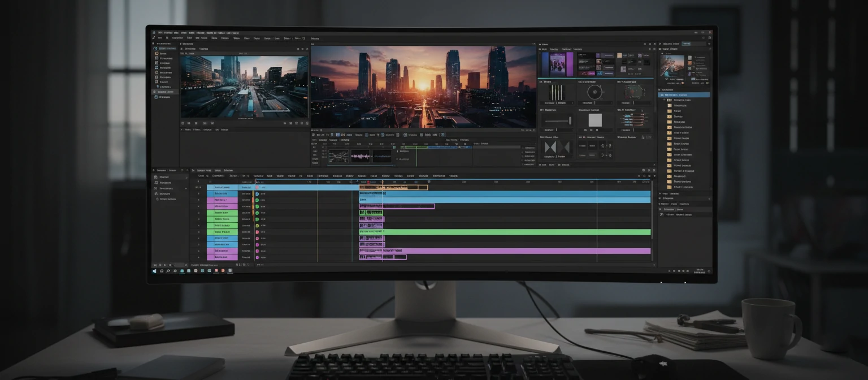Screen dimensions: 868x380
Task: Click the horizontal level slider in the effects controls
Action: [557, 120]
